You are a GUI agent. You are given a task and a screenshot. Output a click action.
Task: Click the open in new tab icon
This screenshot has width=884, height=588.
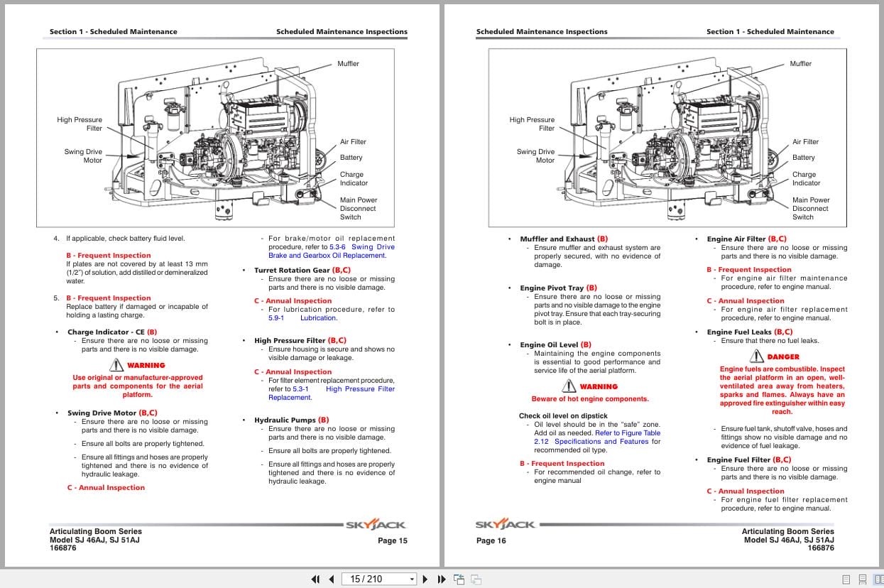[x=459, y=579]
